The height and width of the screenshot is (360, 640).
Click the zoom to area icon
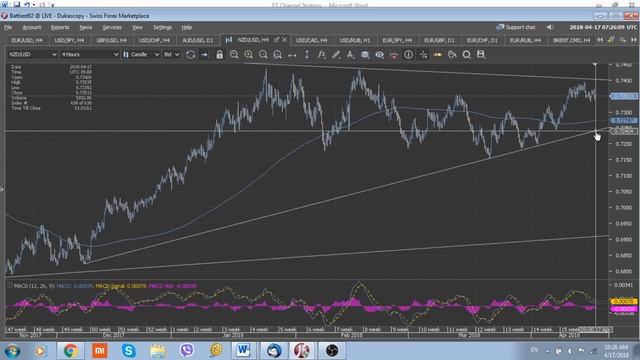tap(278, 54)
